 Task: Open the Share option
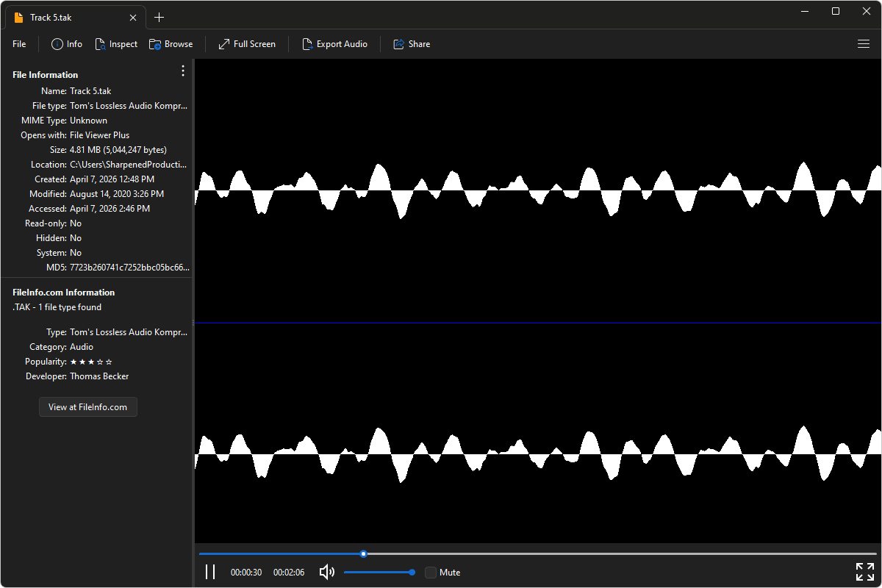coord(399,44)
